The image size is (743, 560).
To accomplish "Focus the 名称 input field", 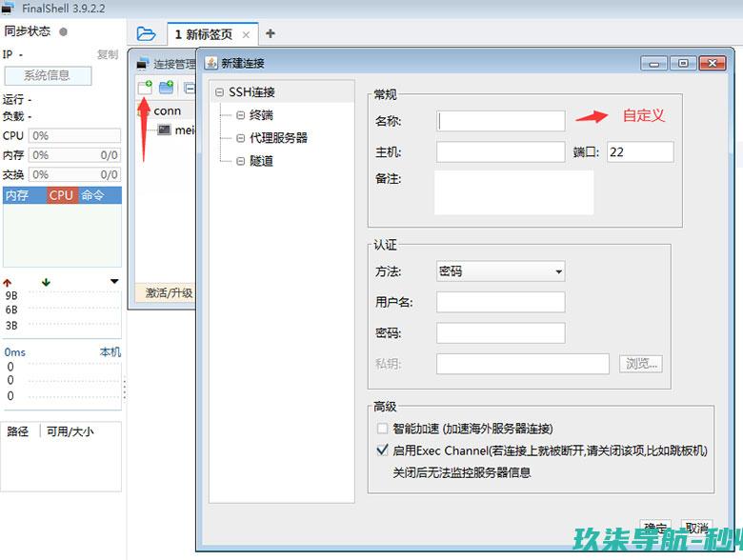I will (501, 121).
